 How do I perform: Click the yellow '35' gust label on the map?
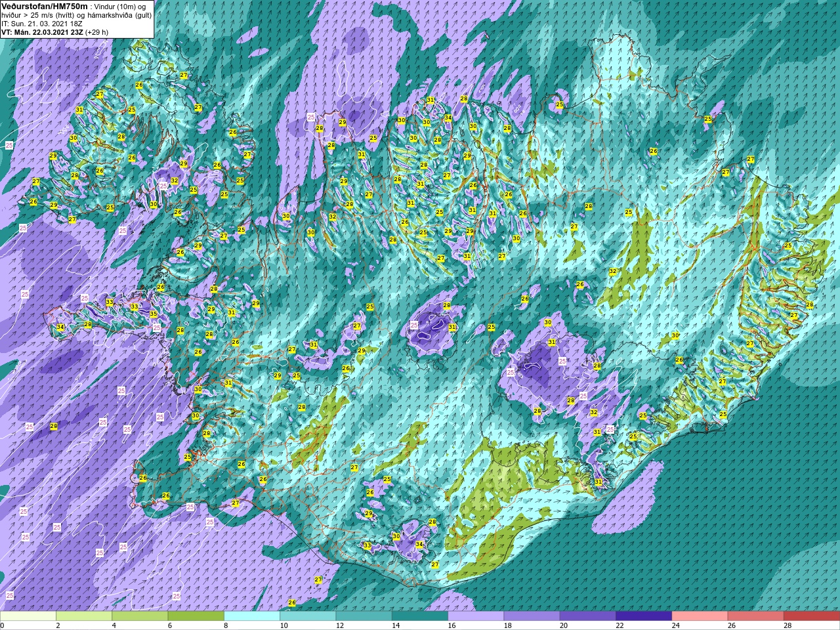pyautogui.click(x=154, y=314)
